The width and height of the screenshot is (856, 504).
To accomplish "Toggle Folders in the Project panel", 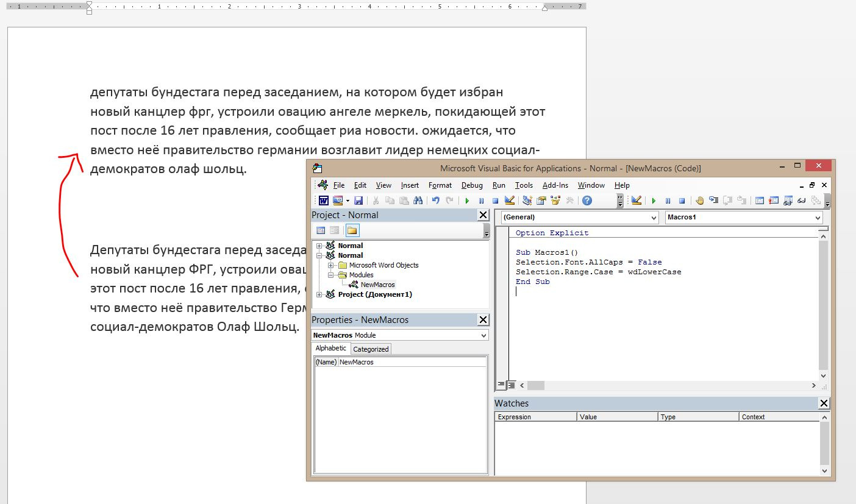I will (x=352, y=230).
